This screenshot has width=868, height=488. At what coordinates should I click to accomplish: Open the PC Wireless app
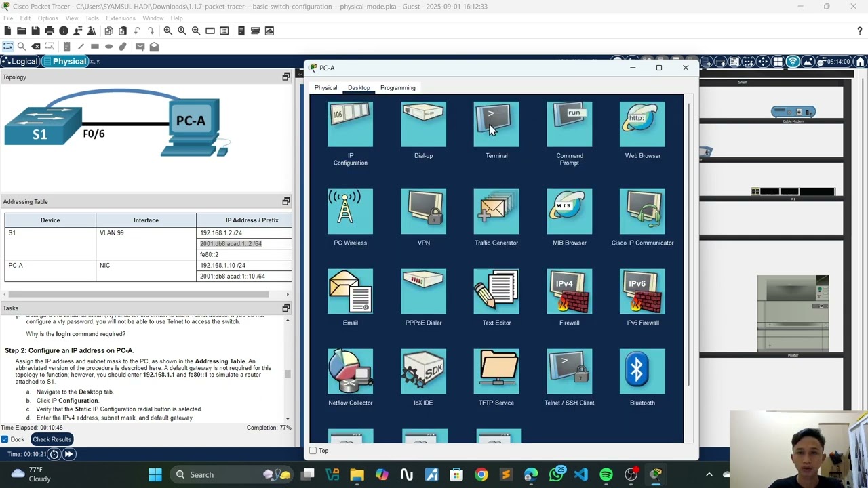click(x=350, y=211)
